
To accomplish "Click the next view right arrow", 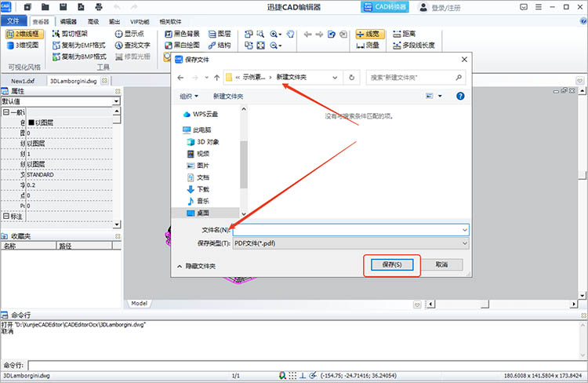I will coord(320,35).
